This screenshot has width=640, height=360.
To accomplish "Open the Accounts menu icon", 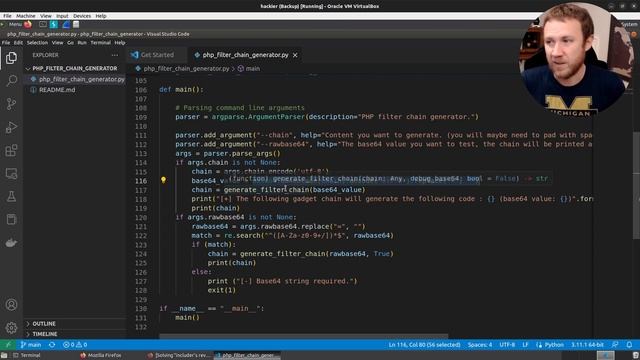I will coord(11,304).
